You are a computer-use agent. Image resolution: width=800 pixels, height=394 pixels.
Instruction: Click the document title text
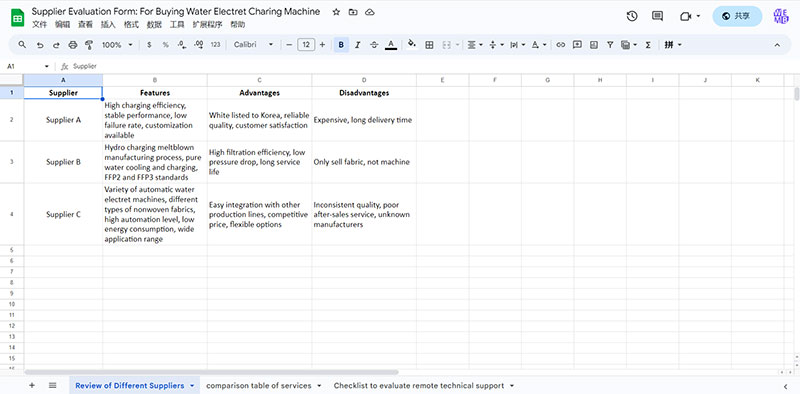176,11
